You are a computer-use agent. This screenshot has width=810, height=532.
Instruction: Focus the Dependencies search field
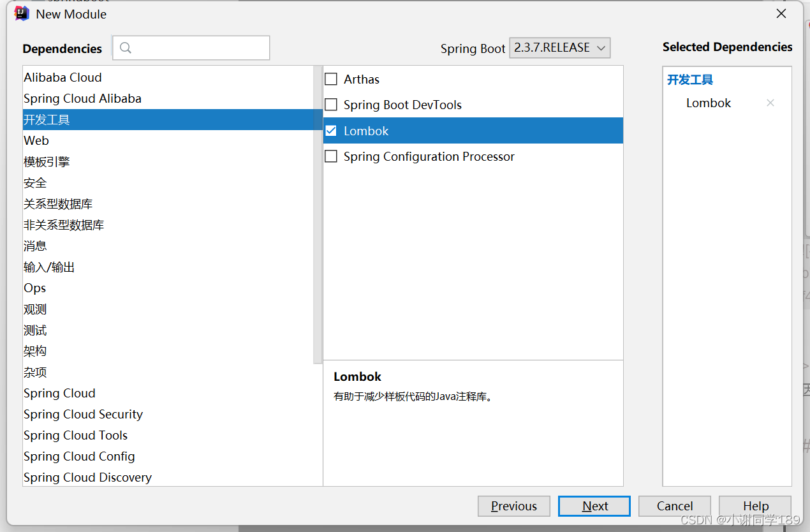[x=191, y=48]
